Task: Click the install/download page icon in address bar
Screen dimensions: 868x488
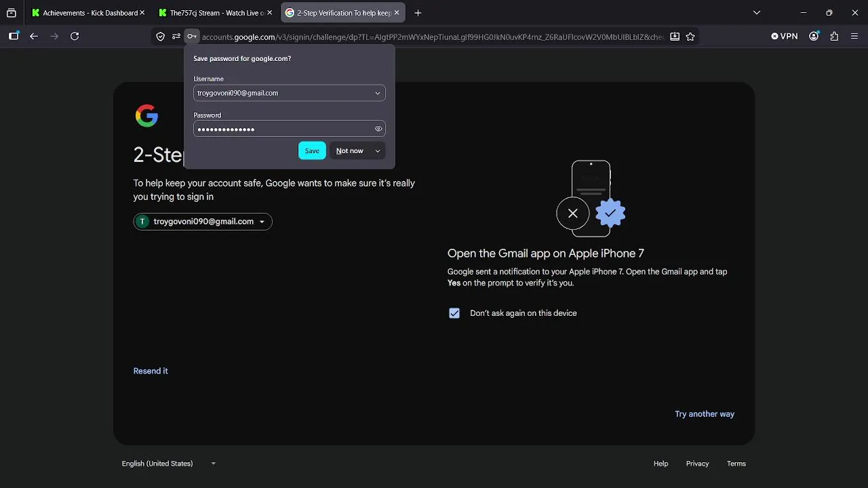Action: (x=675, y=37)
